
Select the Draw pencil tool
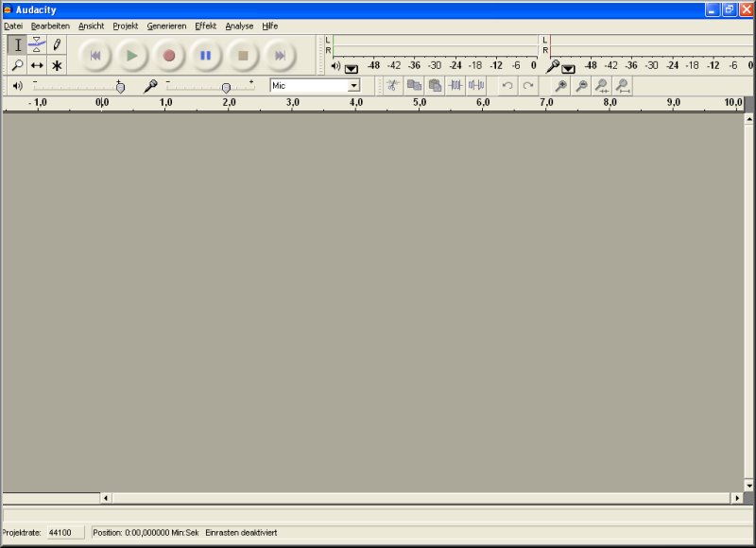57,44
